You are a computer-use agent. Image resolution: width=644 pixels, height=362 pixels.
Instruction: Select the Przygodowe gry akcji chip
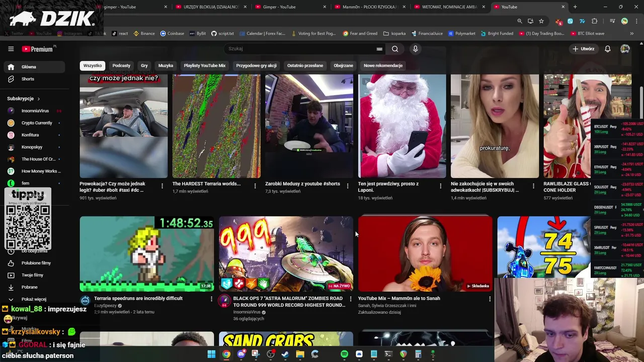(x=257, y=65)
